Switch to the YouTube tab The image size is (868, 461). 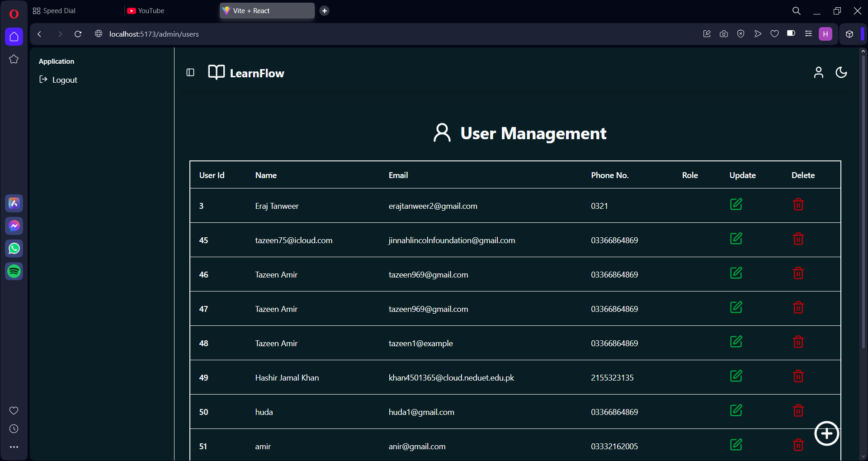click(x=151, y=11)
